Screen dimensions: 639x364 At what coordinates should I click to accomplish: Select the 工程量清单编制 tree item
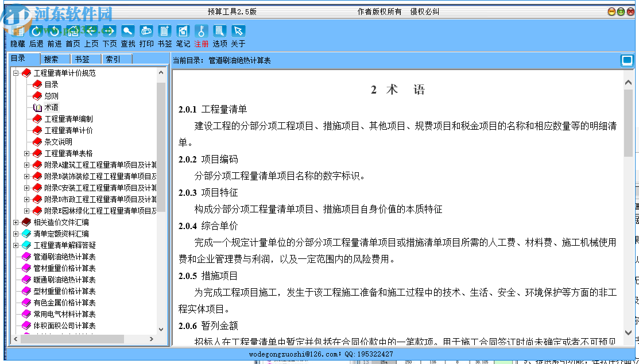(x=68, y=119)
